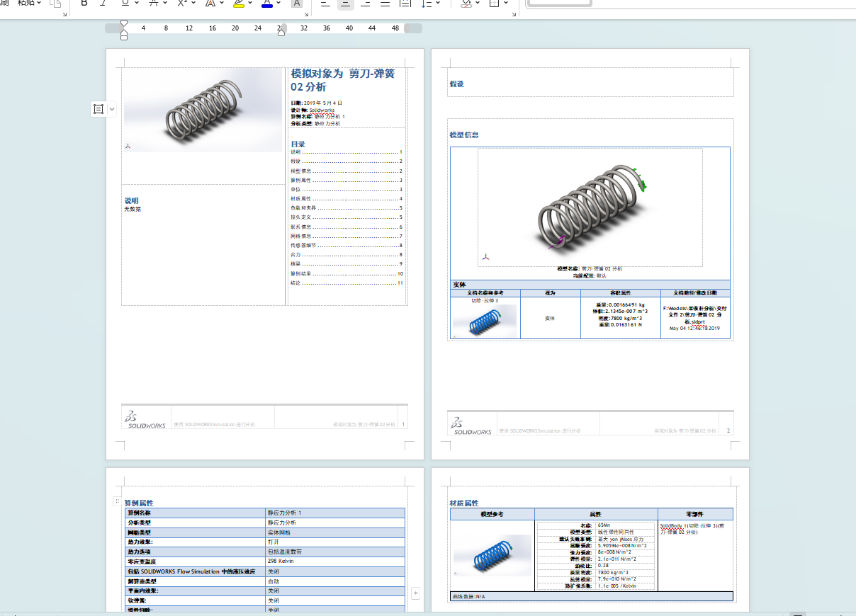856x616 pixels.
Task: Click the styles gallery box
Action: (560, 4)
